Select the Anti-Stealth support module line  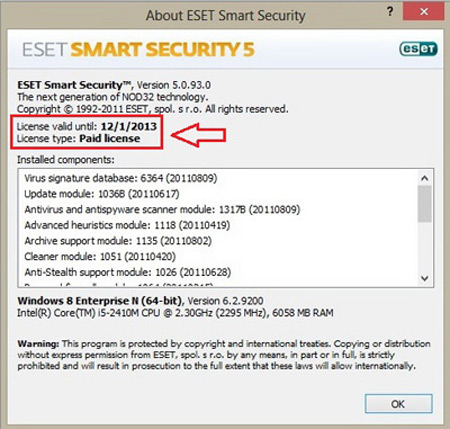click(x=128, y=272)
